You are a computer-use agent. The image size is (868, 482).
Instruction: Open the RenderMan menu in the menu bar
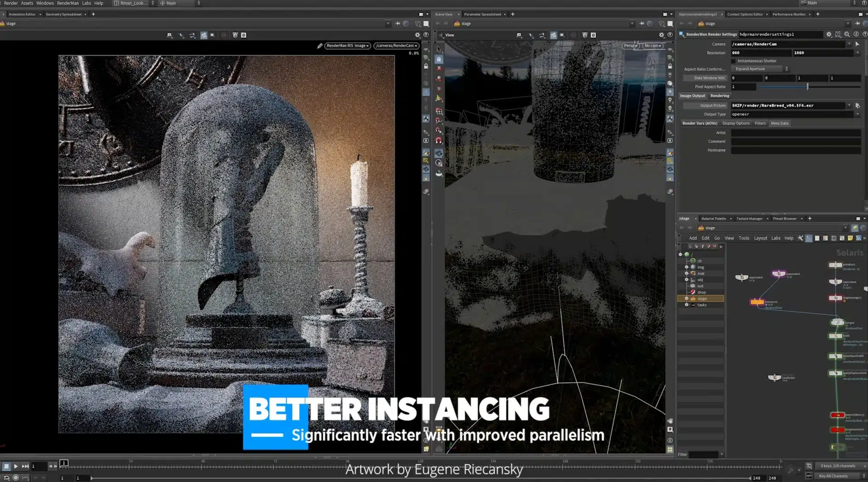click(67, 3)
